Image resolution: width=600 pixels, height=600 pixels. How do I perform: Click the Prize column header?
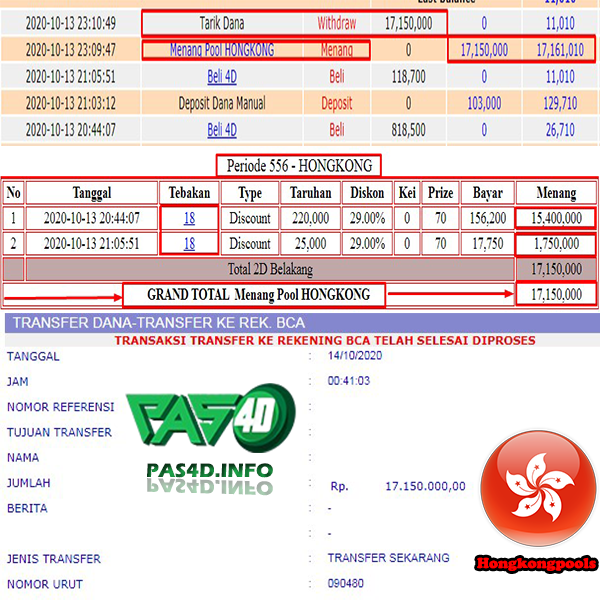coord(440,193)
